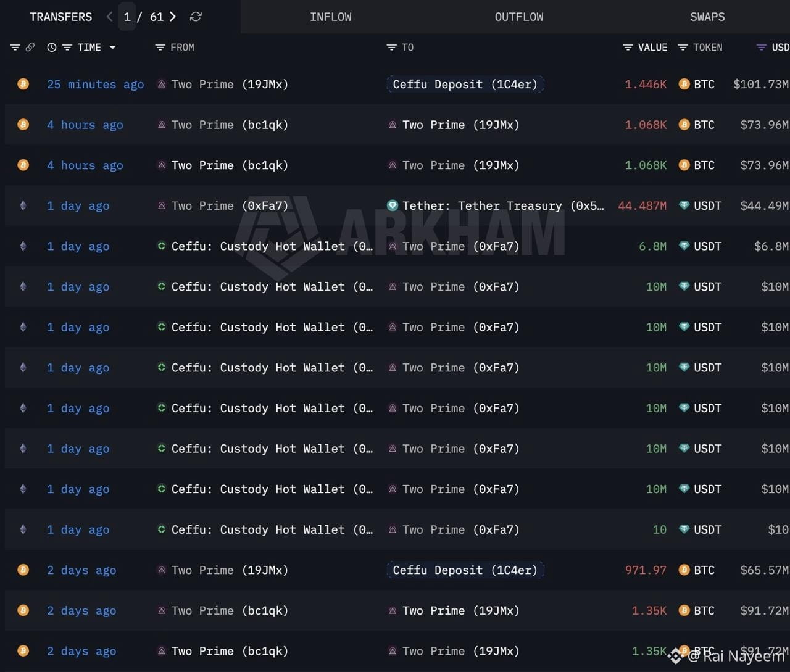Screen dimensions: 790x672
Task: Click the $65.57M USD amount
Action: 765,571
